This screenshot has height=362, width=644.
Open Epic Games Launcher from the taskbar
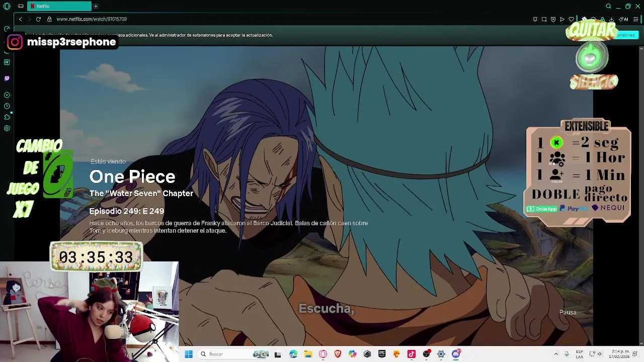coord(382,354)
